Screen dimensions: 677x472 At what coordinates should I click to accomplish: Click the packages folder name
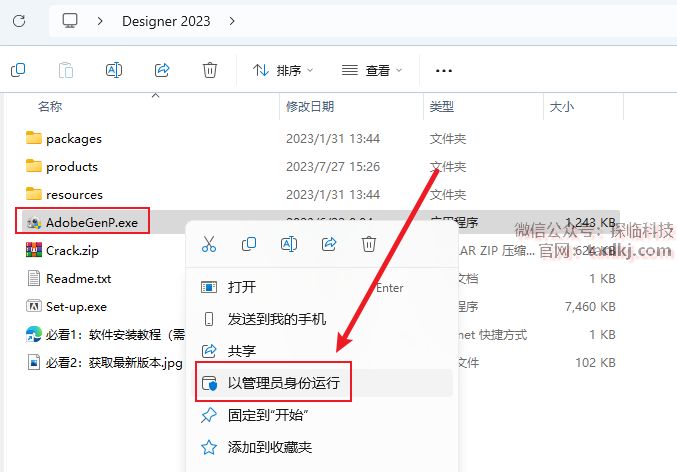[74, 139]
